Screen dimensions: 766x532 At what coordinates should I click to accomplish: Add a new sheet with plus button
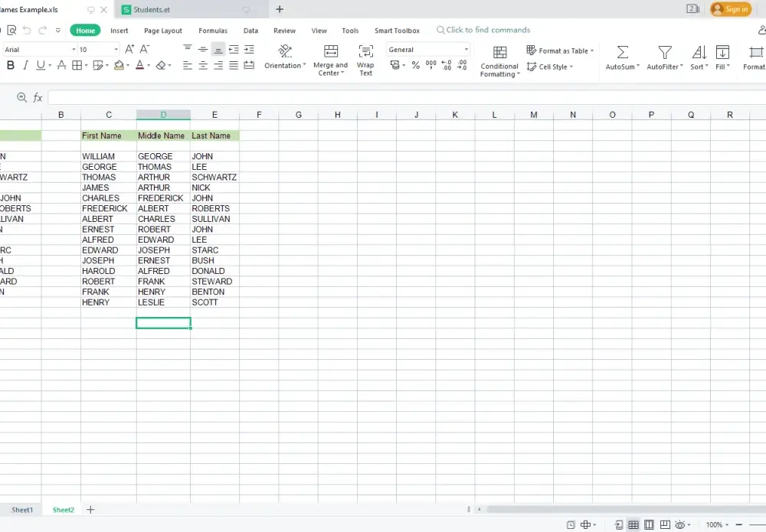point(90,510)
